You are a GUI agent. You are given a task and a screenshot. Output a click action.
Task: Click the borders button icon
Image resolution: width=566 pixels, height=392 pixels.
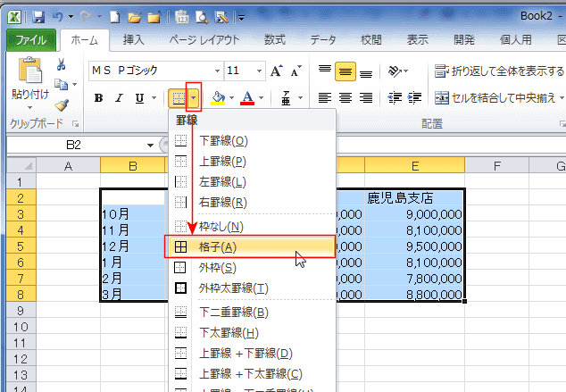click(x=179, y=98)
